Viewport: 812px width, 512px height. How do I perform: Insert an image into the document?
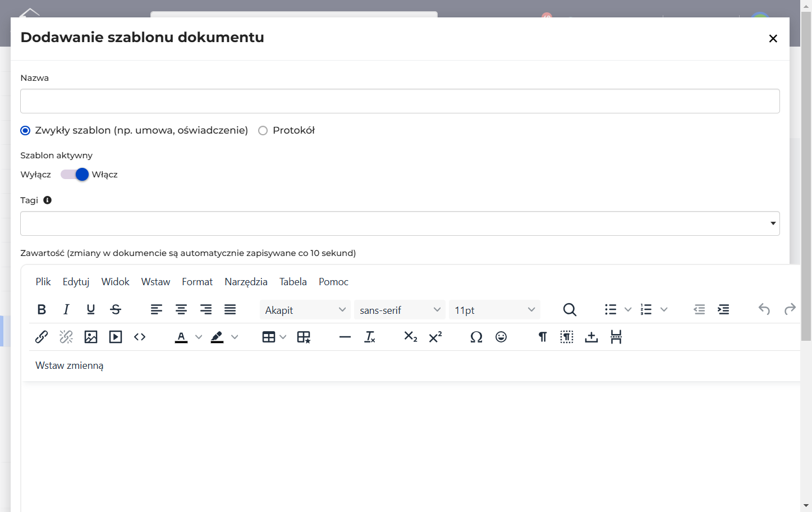click(91, 337)
